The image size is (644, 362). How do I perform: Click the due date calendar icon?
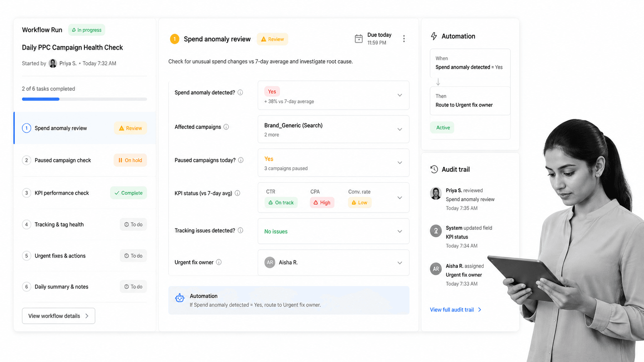359,39
